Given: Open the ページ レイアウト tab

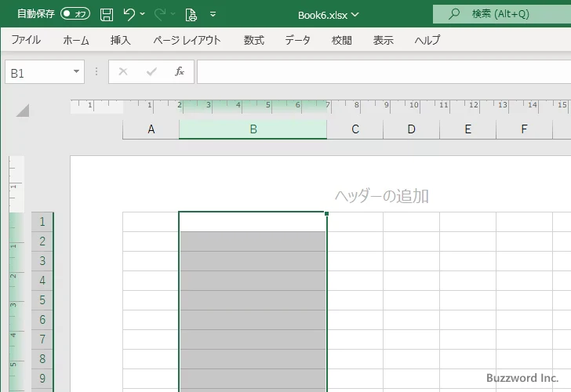Looking at the screenshot, I should 187,40.
